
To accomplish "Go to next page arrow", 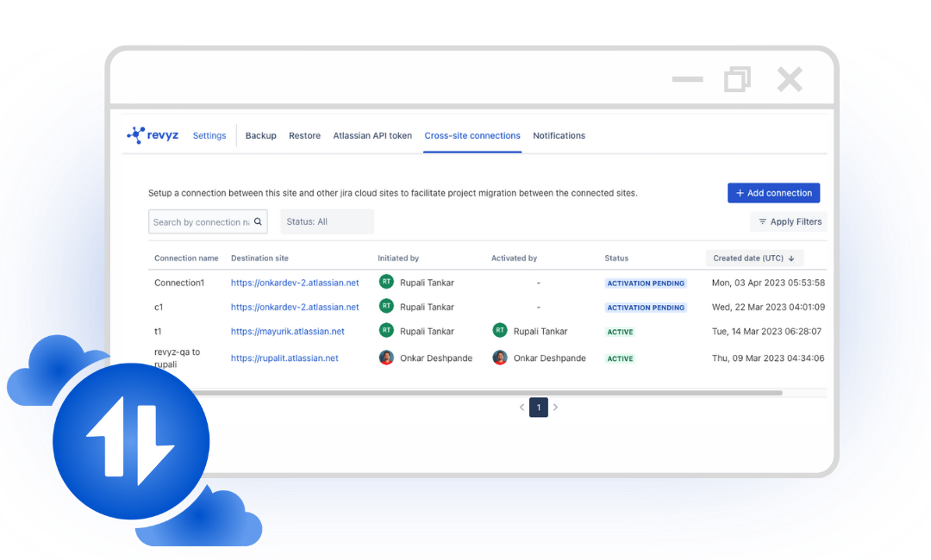I will pyautogui.click(x=555, y=408).
